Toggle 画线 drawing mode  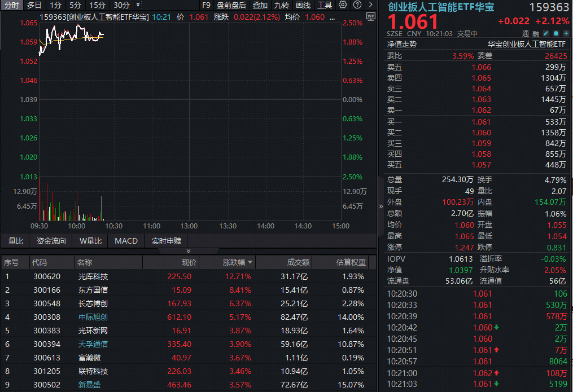[x=303, y=5]
